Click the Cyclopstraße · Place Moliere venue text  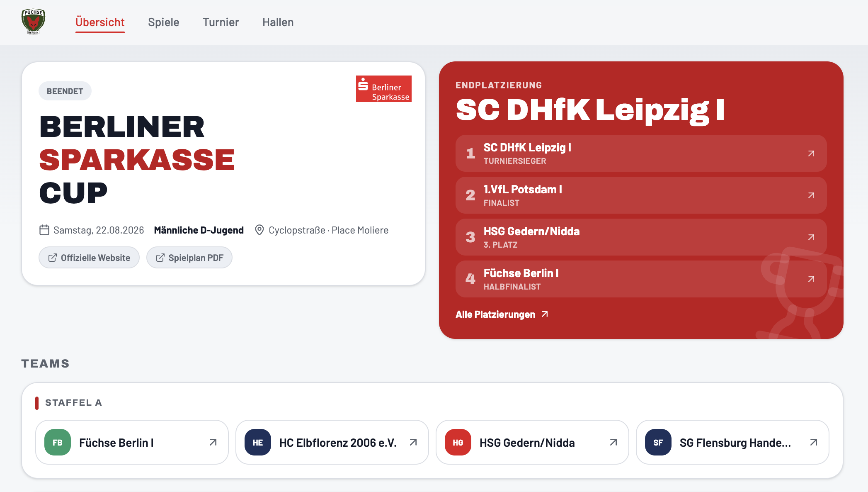point(329,230)
